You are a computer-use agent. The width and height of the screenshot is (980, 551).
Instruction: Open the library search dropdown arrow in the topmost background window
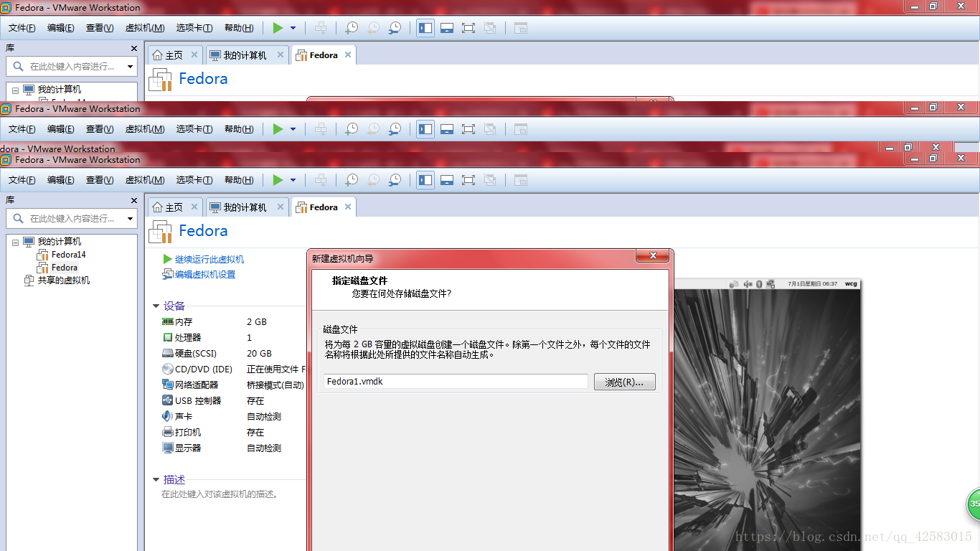tap(130, 67)
